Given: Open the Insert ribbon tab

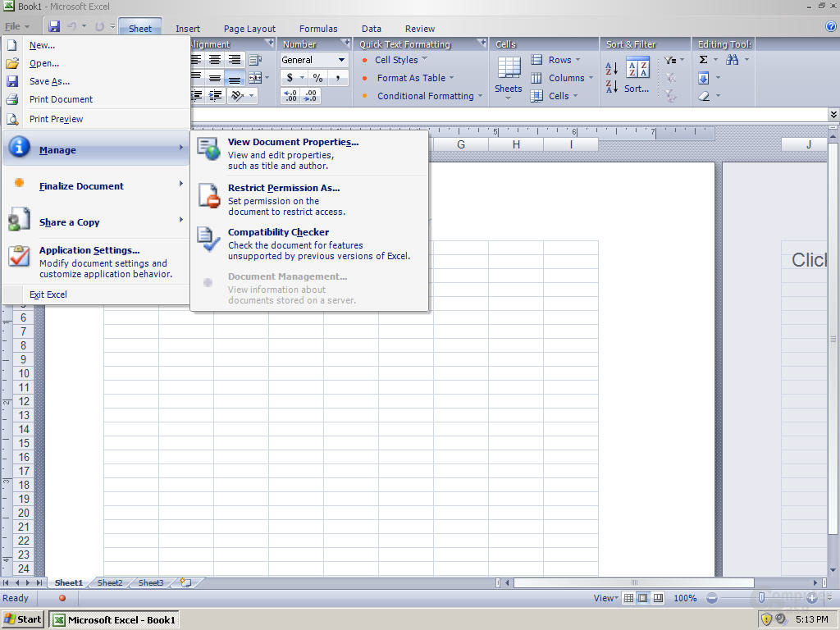Looking at the screenshot, I should 188,29.
